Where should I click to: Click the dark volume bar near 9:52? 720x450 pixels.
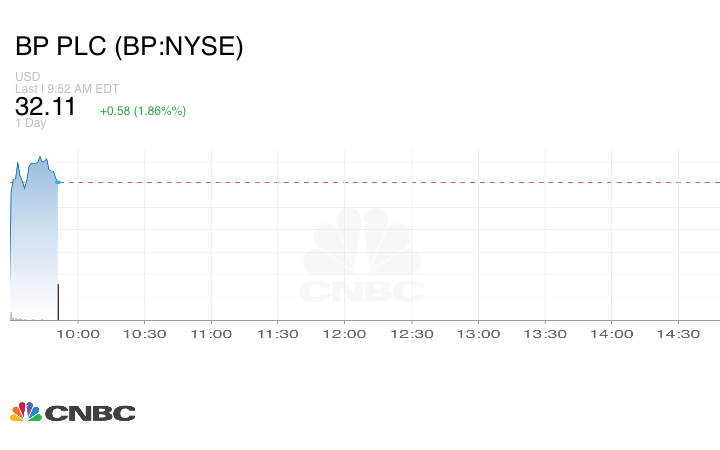[x=58, y=302]
